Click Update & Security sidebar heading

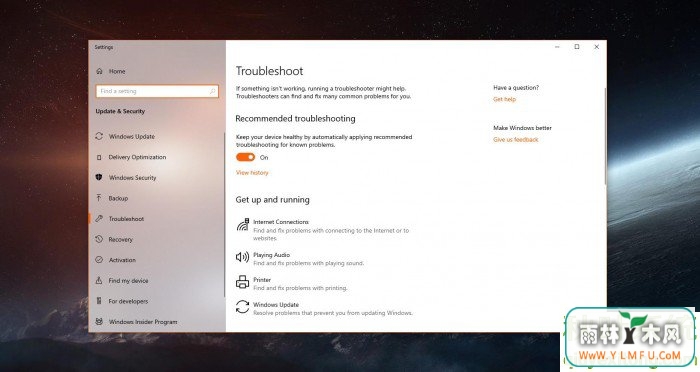pos(120,111)
